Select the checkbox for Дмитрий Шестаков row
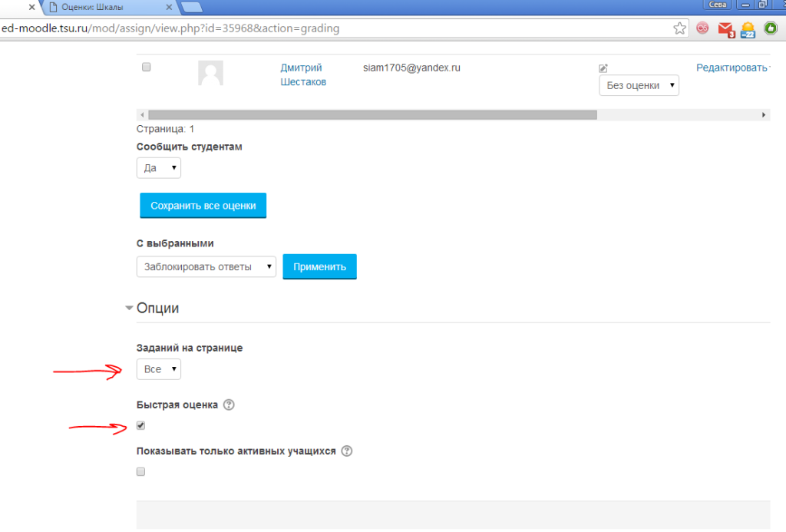Image resolution: width=786 pixels, height=532 pixels. coord(147,67)
